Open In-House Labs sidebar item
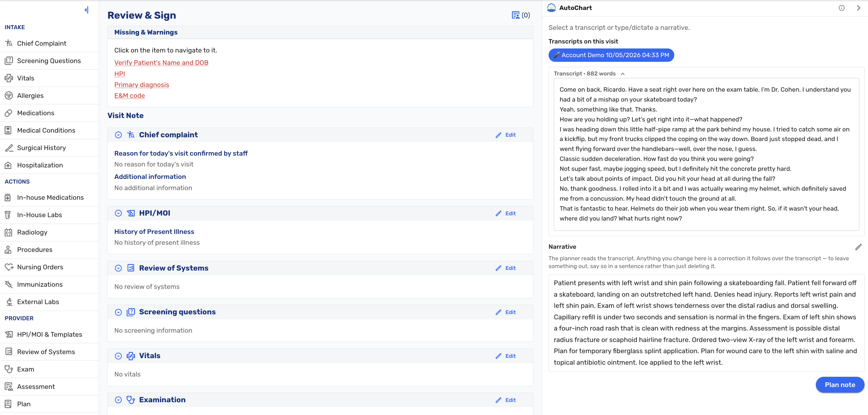 (49, 215)
